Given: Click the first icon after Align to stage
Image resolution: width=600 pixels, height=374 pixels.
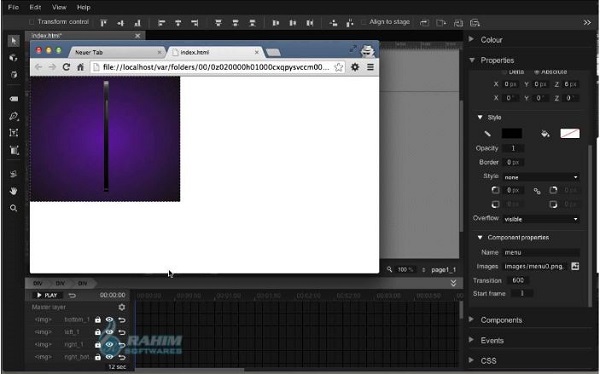Looking at the screenshot, I should click(424, 23).
